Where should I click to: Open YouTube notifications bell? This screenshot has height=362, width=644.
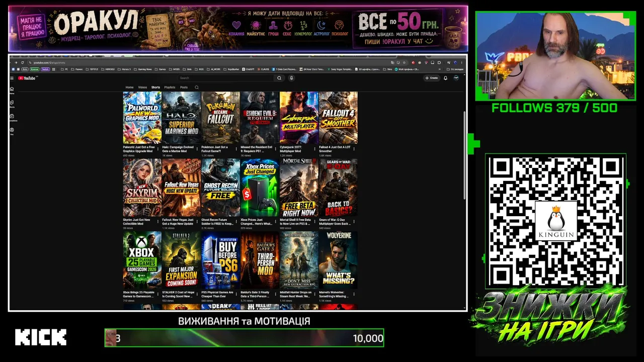point(445,78)
